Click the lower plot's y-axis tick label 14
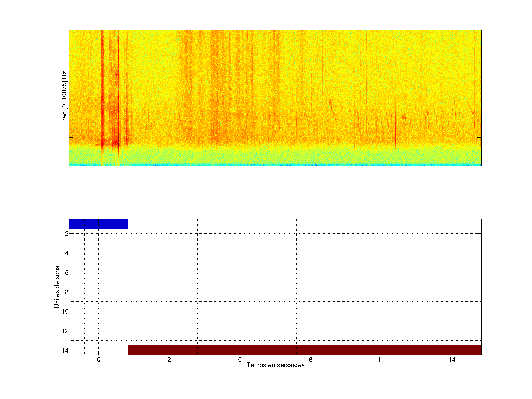This screenshot has height=399, width=532. click(65, 350)
